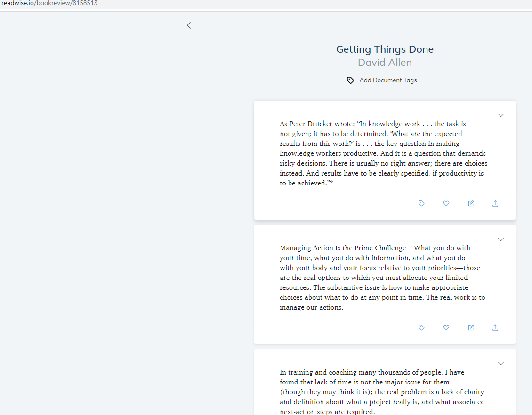Favorite the Peter Drucker highlight with heart
The height and width of the screenshot is (415, 532).
point(446,203)
